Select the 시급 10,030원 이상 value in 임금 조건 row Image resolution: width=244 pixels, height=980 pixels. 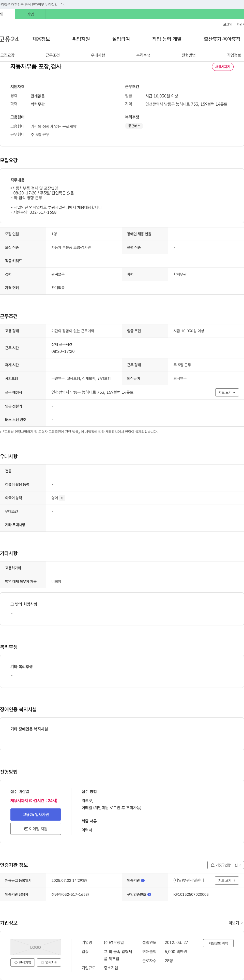(189, 331)
